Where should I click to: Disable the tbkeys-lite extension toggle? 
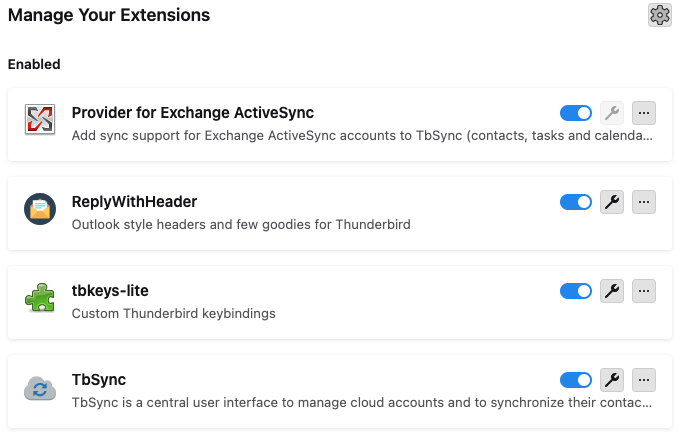(x=576, y=291)
